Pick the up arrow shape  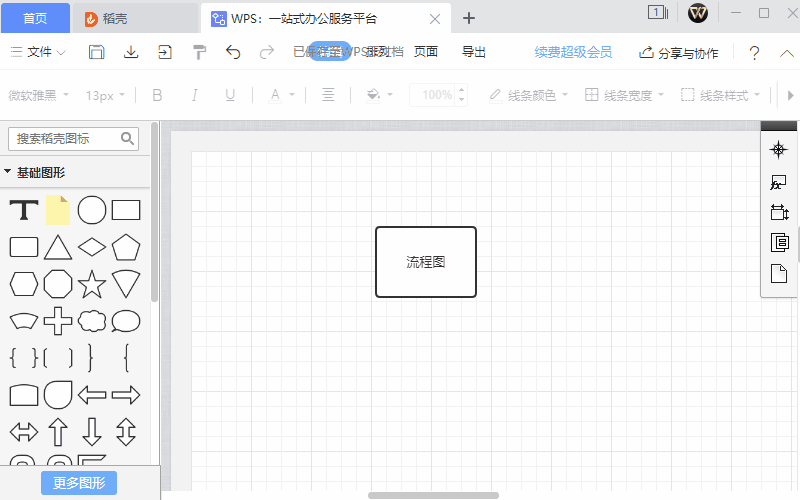pos(58,432)
